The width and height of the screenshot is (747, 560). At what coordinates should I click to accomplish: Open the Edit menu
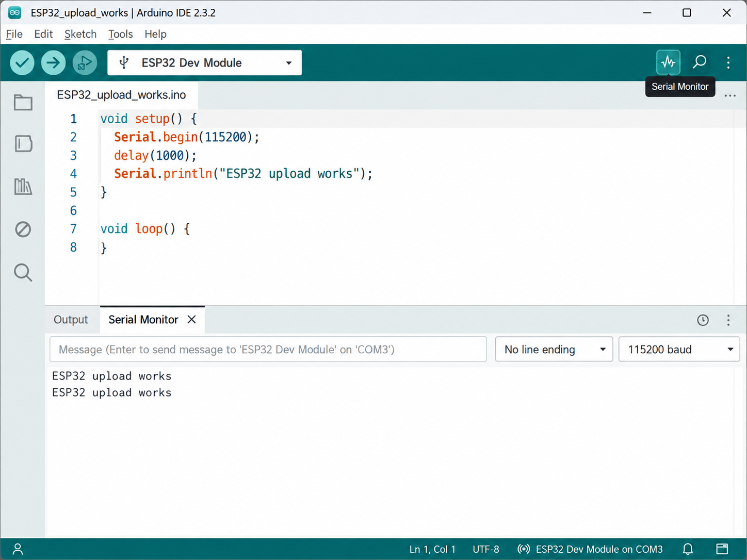(x=43, y=34)
